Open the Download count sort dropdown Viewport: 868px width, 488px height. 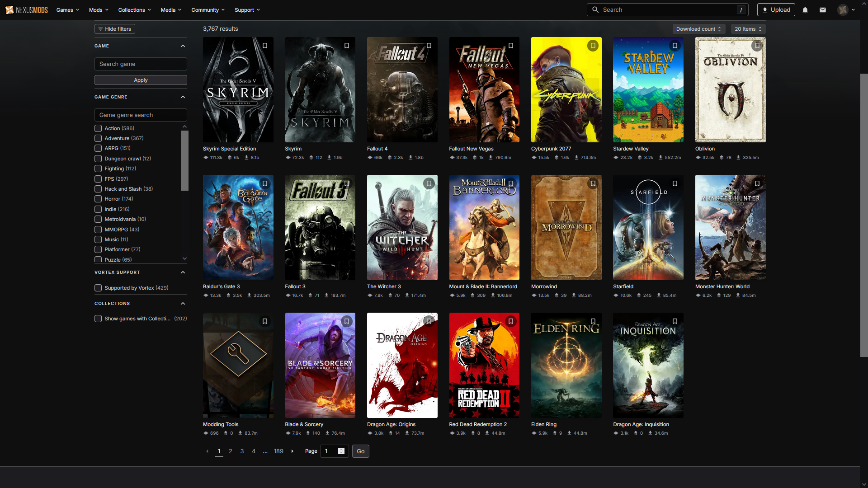[699, 29]
